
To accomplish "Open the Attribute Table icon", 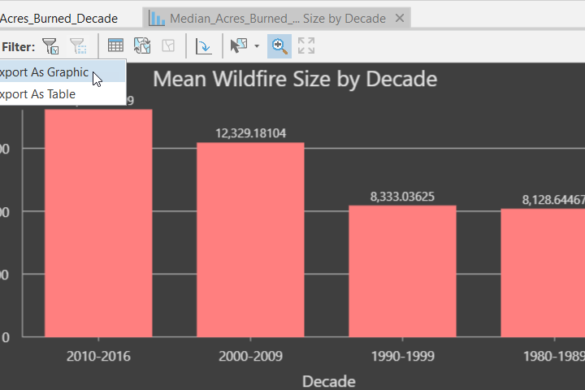I will click(x=116, y=46).
